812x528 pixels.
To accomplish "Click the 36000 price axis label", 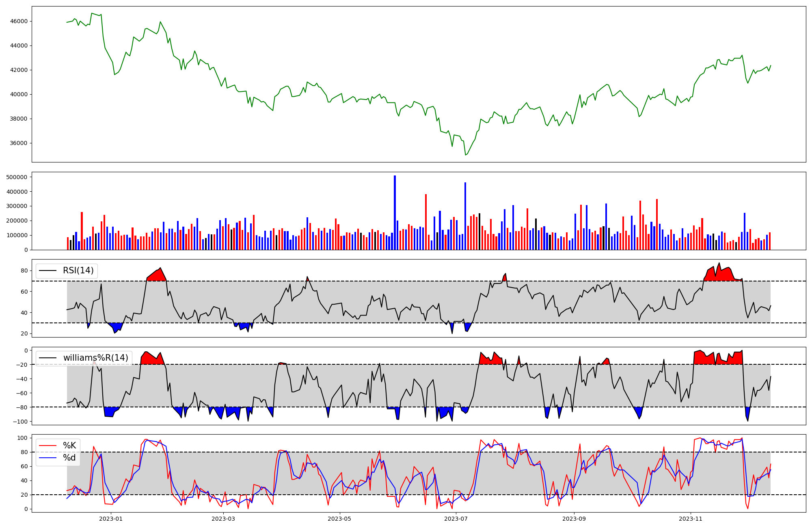I will [19, 143].
